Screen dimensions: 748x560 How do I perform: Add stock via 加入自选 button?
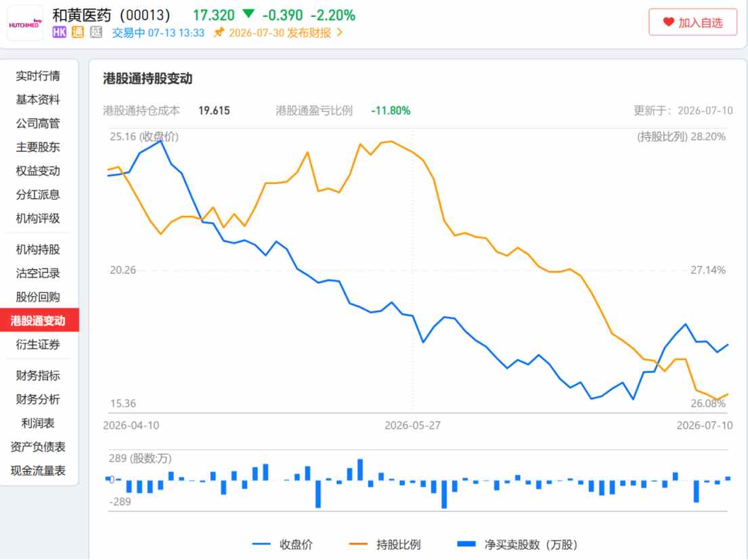coord(692,22)
